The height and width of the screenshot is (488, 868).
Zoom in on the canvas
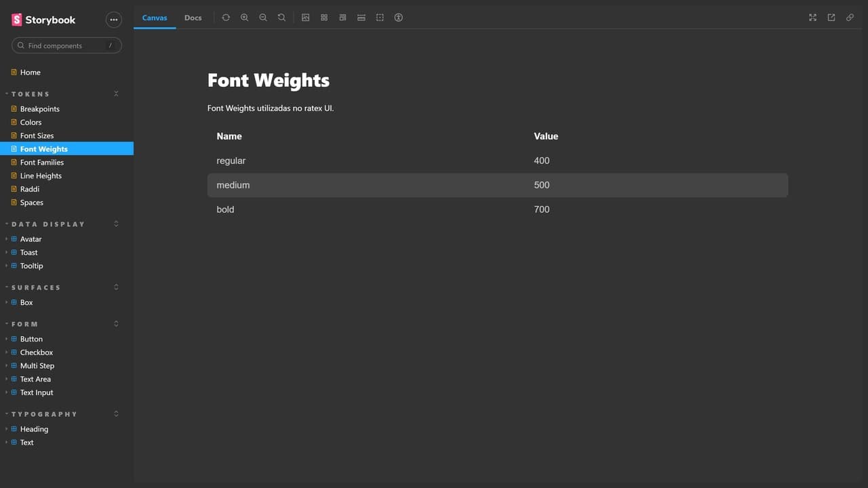[245, 18]
